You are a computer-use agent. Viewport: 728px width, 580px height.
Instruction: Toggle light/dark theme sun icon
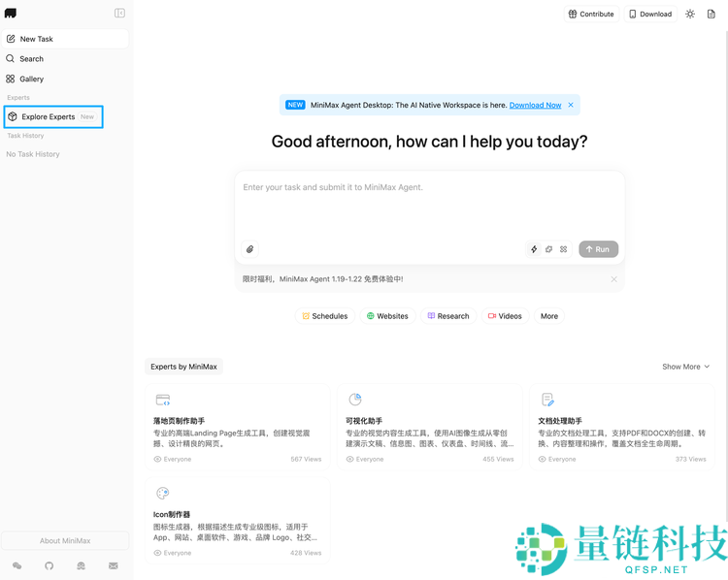click(x=690, y=14)
